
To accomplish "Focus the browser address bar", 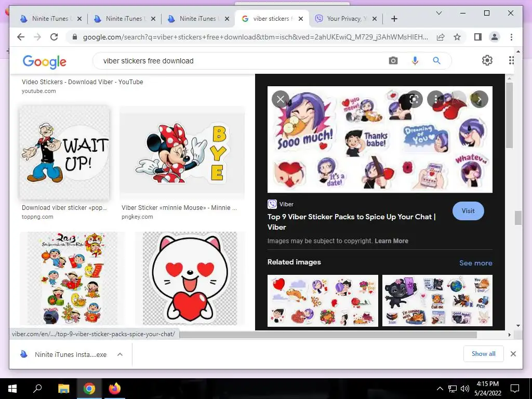I will [x=256, y=37].
